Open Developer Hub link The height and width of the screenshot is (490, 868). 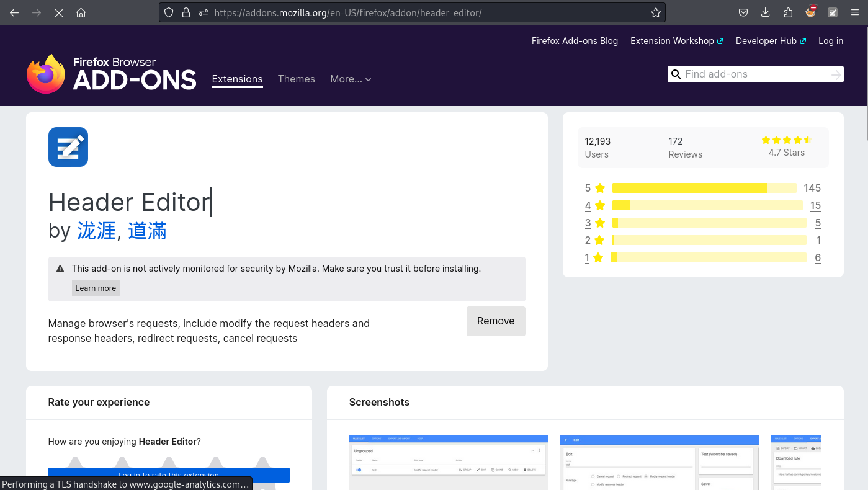click(771, 41)
